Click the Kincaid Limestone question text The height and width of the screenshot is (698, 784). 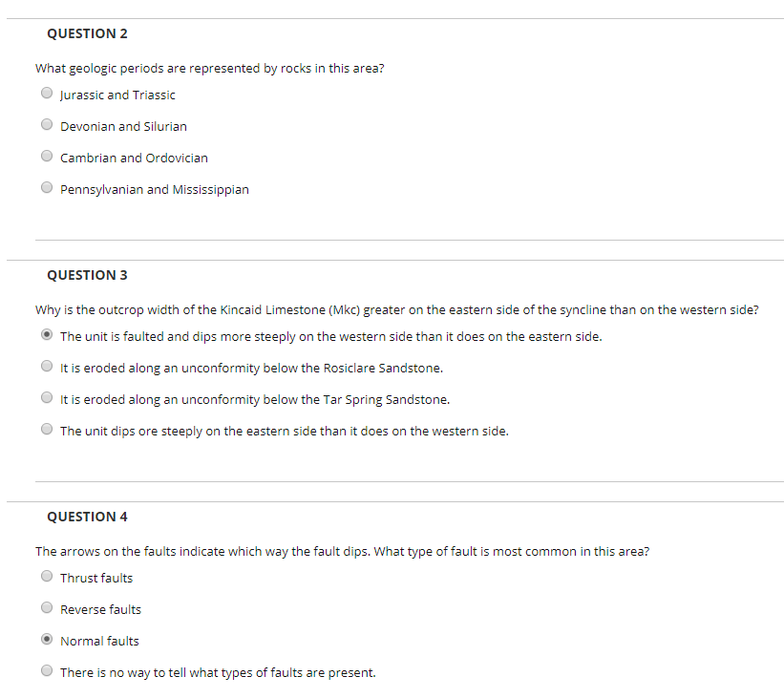pyautogui.click(x=397, y=310)
